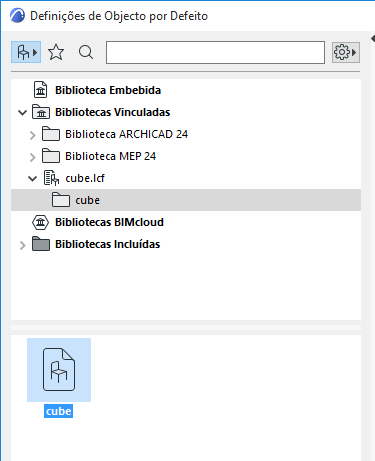This screenshot has height=461, width=375.
Task: Select Bibliotecas BIMcloud label
Action: (x=109, y=222)
